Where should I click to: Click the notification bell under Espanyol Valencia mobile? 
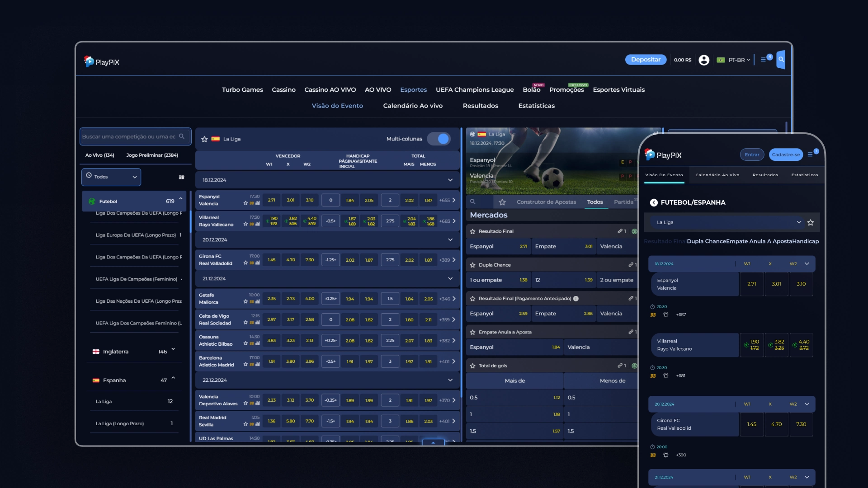point(665,315)
